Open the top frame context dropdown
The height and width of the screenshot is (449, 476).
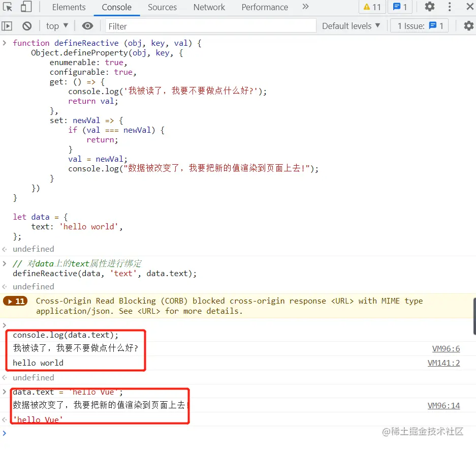pyautogui.click(x=56, y=25)
